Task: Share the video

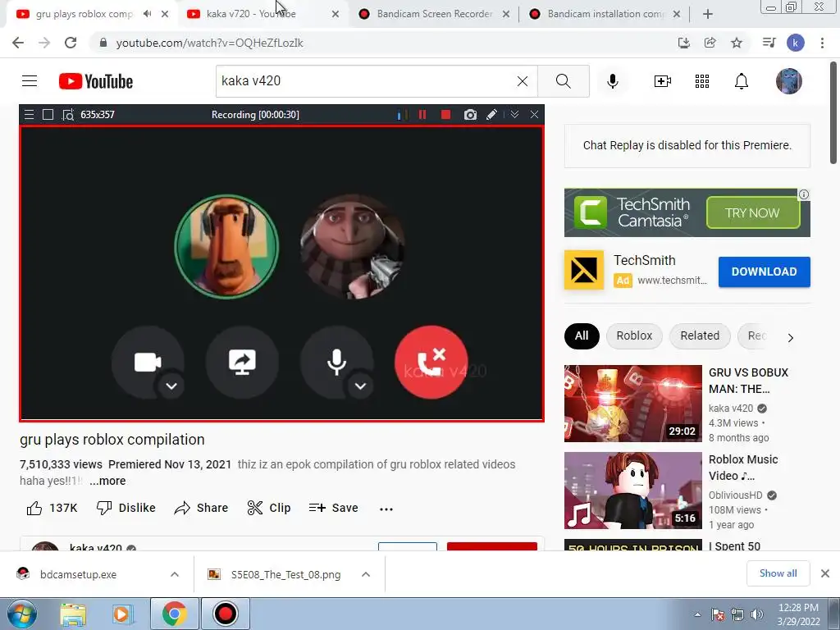Action: point(202,508)
